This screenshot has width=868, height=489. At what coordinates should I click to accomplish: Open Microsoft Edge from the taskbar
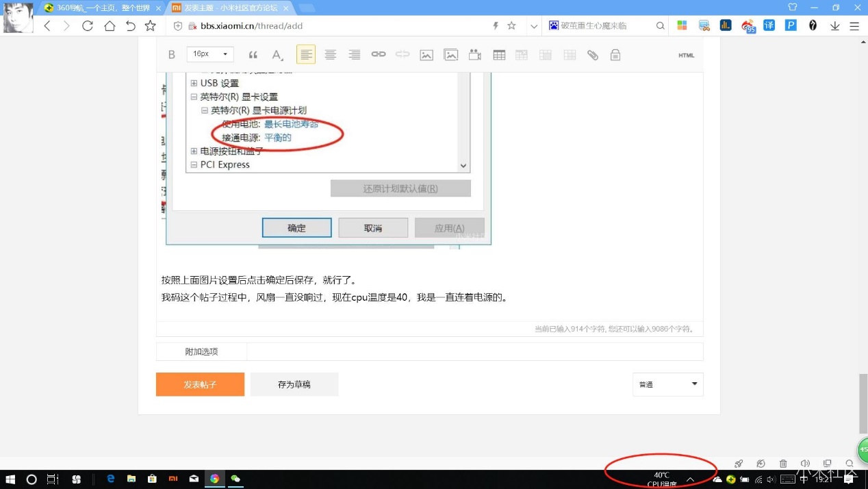(110, 479)
